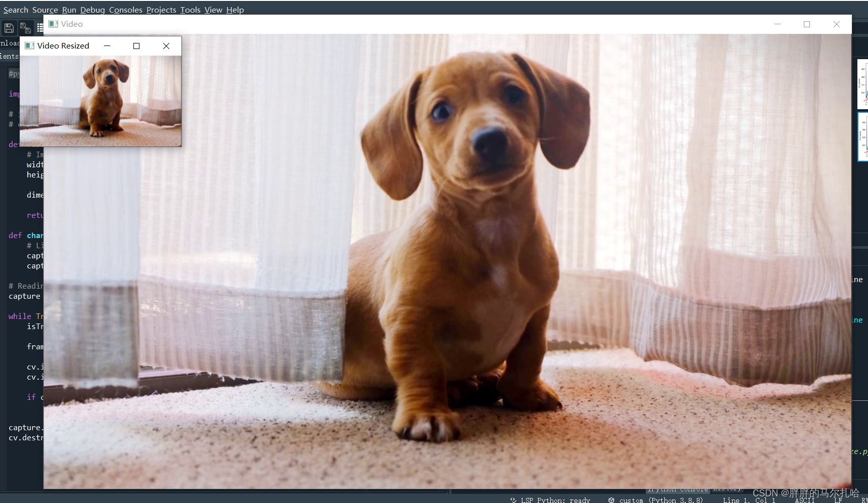The image size is (868, 503).
Task: Open the Projects menu
Action: click(161, 10)
